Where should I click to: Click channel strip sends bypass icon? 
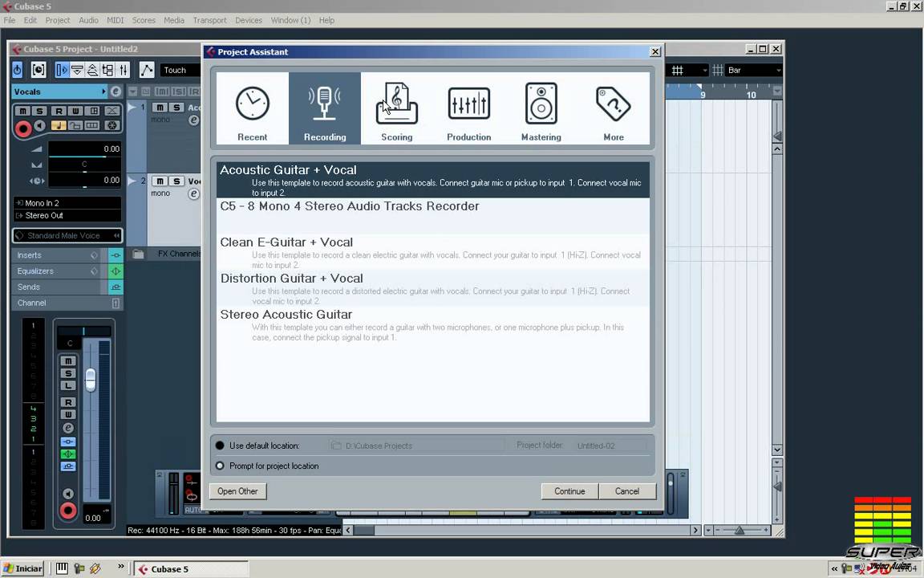click(68, 466)
